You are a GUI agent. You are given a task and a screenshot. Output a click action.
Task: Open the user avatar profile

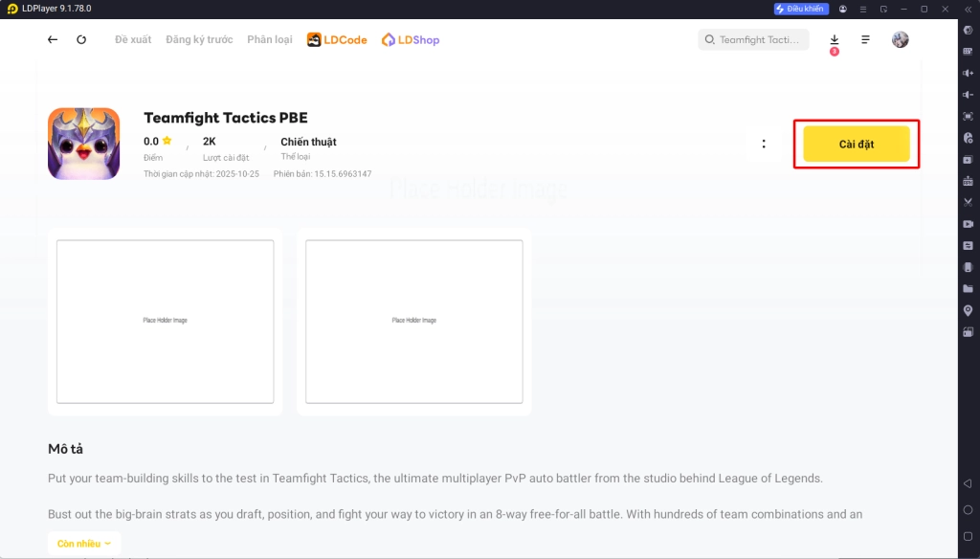pyautogui.click(x=900, y=40)
